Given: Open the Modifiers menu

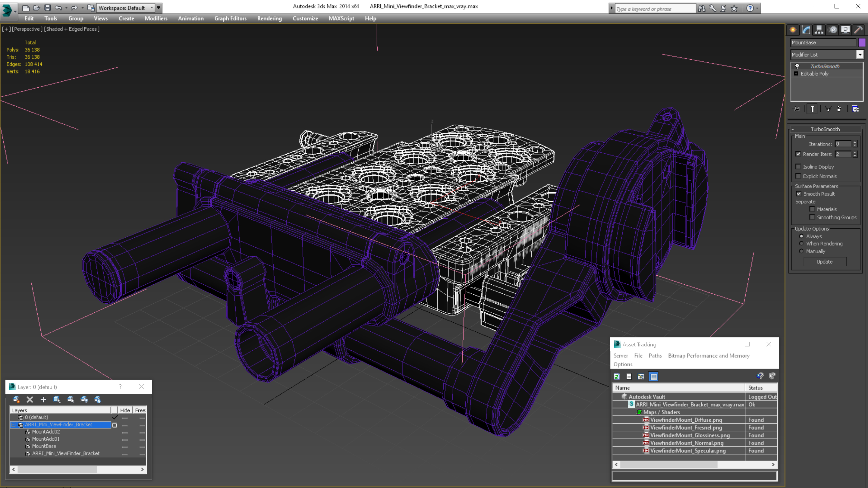Looking at the screenshot, I should [x=156, y=18].
